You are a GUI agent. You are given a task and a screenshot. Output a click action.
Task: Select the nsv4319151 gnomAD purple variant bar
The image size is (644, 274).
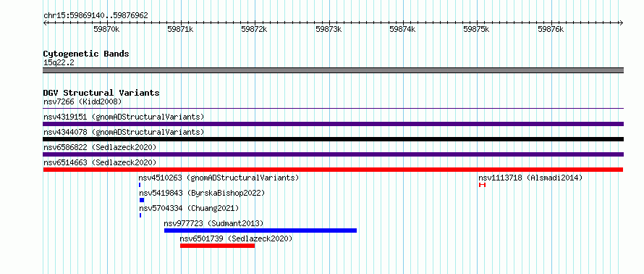point(333,124)
